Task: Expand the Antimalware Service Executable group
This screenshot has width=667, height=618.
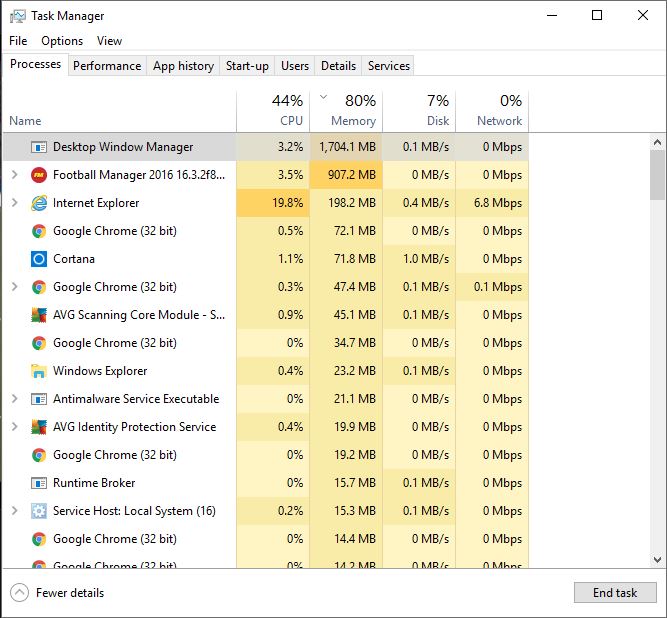Action: tap(14, 399)
